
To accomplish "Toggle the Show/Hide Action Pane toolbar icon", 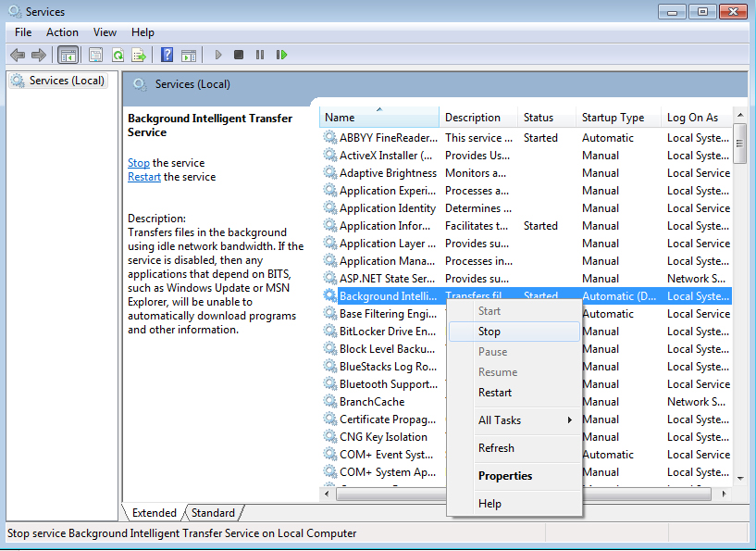I will tap(189, 56).
